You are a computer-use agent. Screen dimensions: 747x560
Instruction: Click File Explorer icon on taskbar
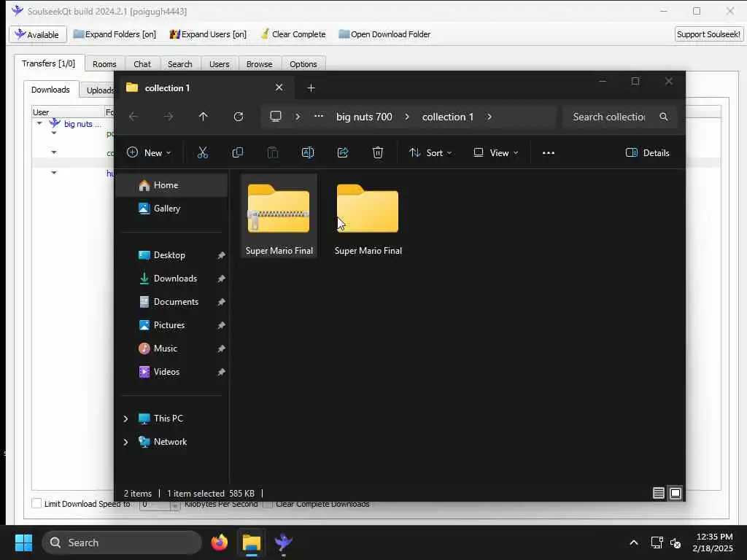pyautogui.click(x=252, y=542)
